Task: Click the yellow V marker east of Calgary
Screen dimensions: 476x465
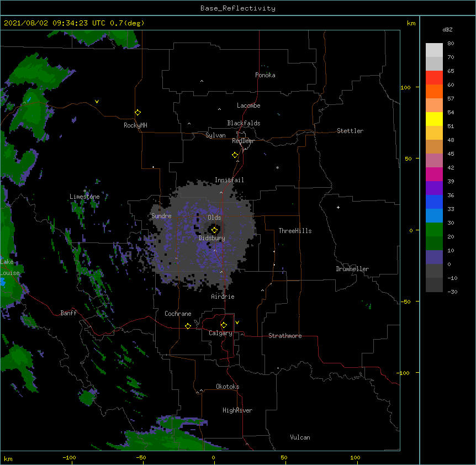Action: 237,323
